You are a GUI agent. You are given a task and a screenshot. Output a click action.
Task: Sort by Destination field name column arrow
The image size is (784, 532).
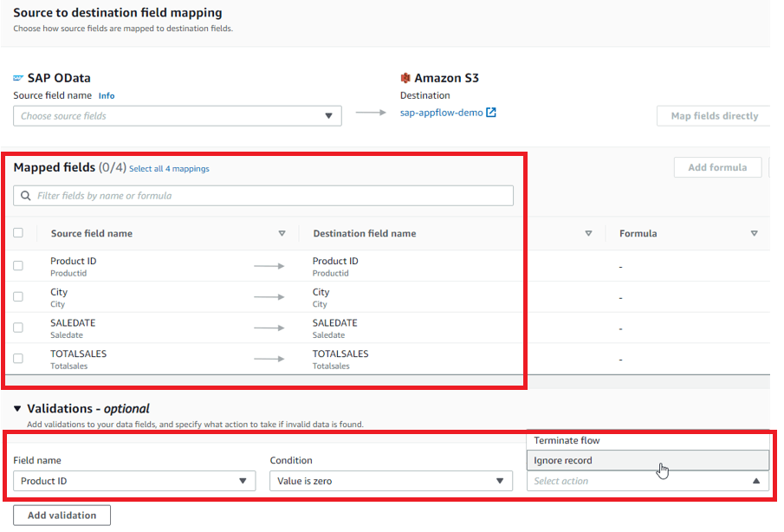point(588,233)
